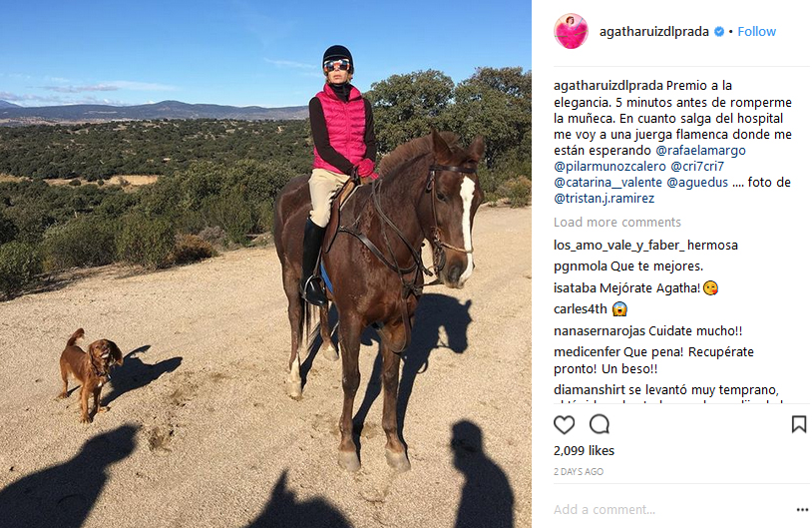Visit the @aguedus tagged profile
The height and width of the screenshot is (528, 812).
pos(697,183)
